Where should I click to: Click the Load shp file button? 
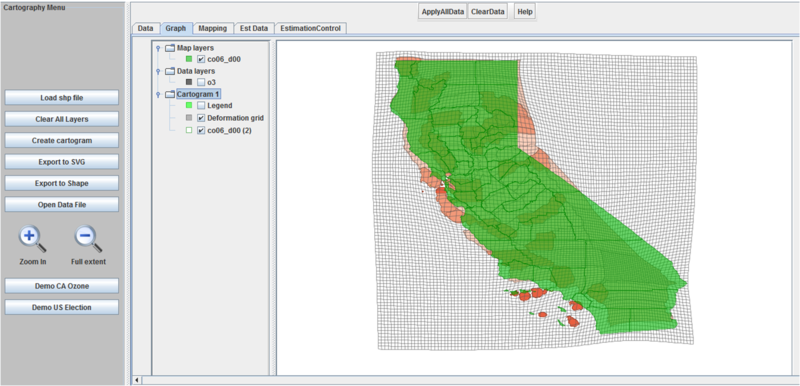[x=62, y=97]
